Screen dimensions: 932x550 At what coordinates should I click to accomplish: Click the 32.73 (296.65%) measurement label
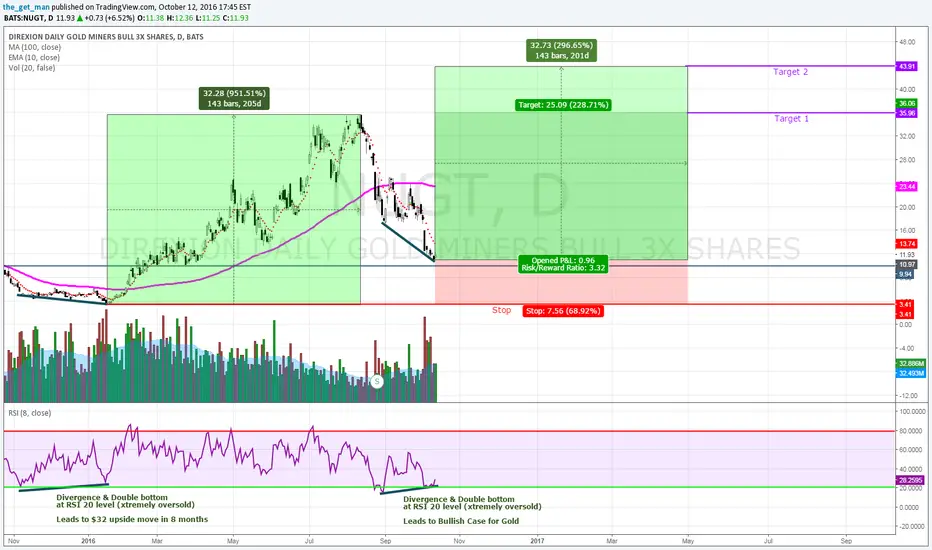click(x=562, y=51)
